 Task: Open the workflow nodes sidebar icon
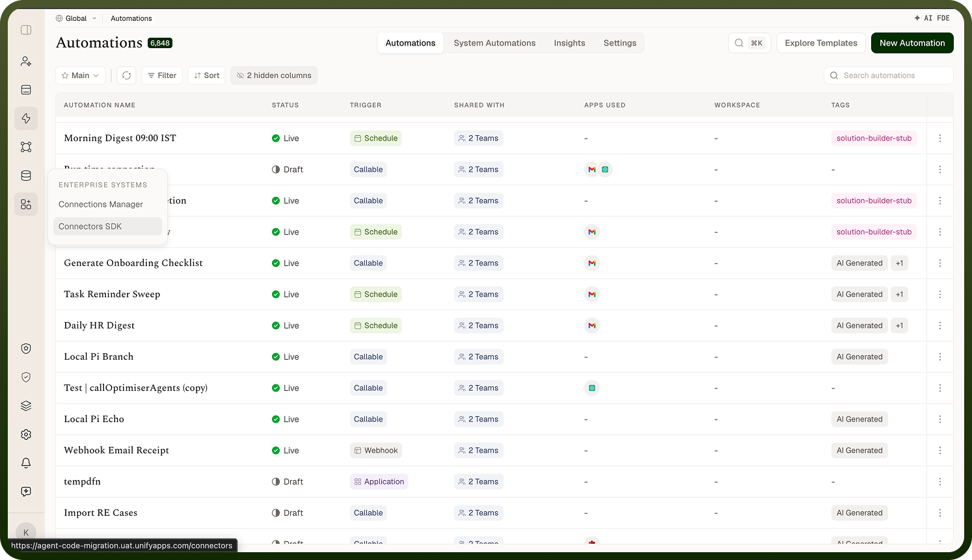point(26,147)
